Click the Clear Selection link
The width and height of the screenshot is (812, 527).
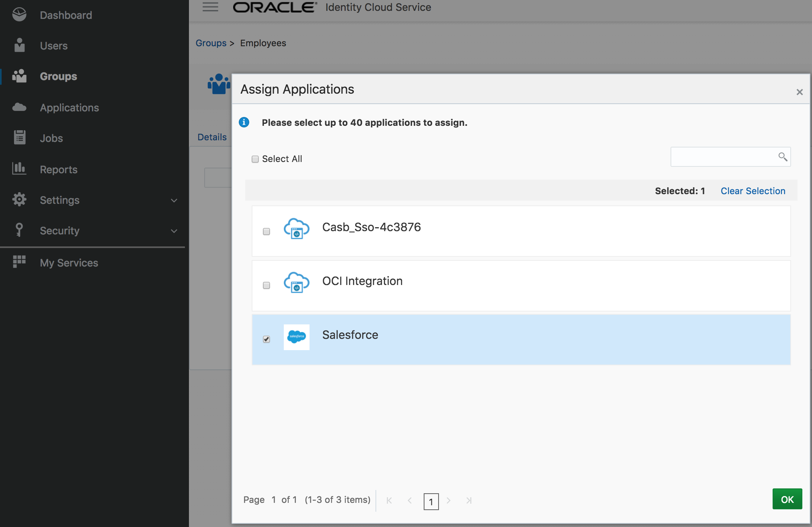point(753,191)
